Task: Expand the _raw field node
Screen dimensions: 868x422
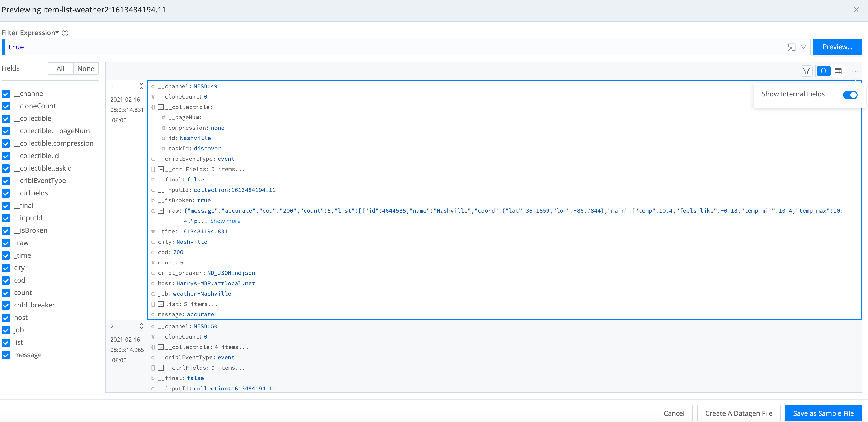Action: coord(161,211)
